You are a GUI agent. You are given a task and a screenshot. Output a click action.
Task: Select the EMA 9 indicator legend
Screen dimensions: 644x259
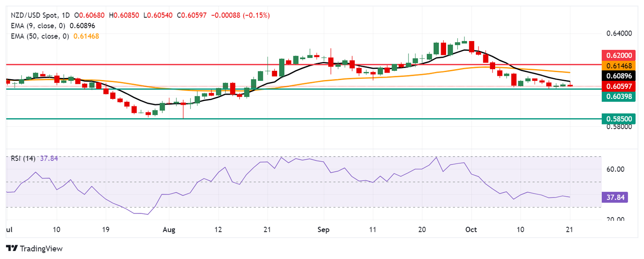coord(37,26)
